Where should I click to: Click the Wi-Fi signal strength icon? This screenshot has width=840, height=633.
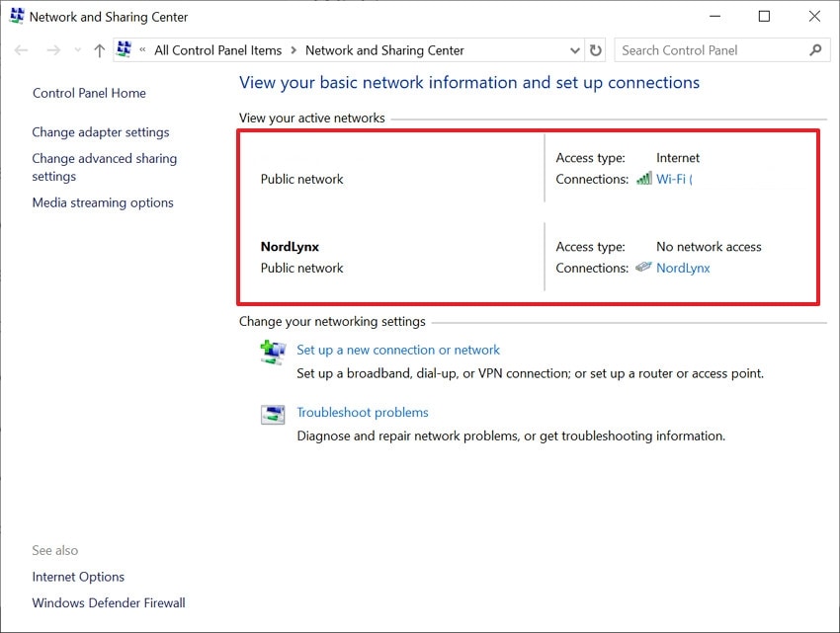point(643,179)
